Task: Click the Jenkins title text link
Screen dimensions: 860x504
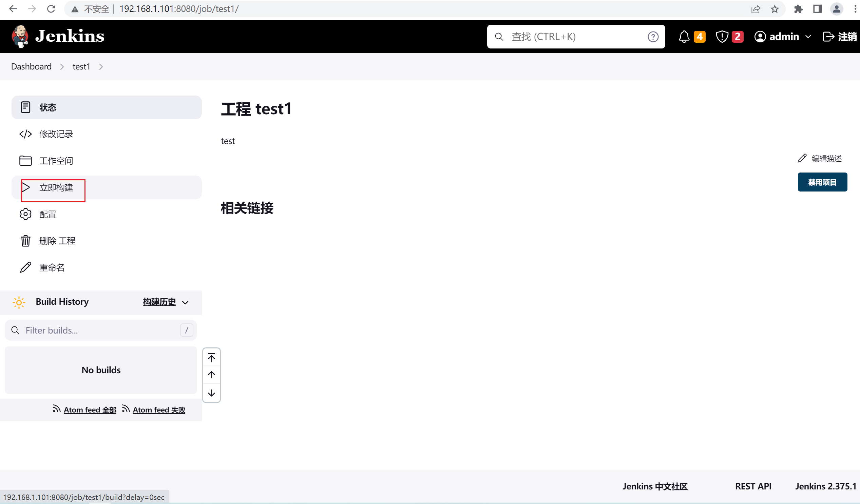Action: point(70,36)
